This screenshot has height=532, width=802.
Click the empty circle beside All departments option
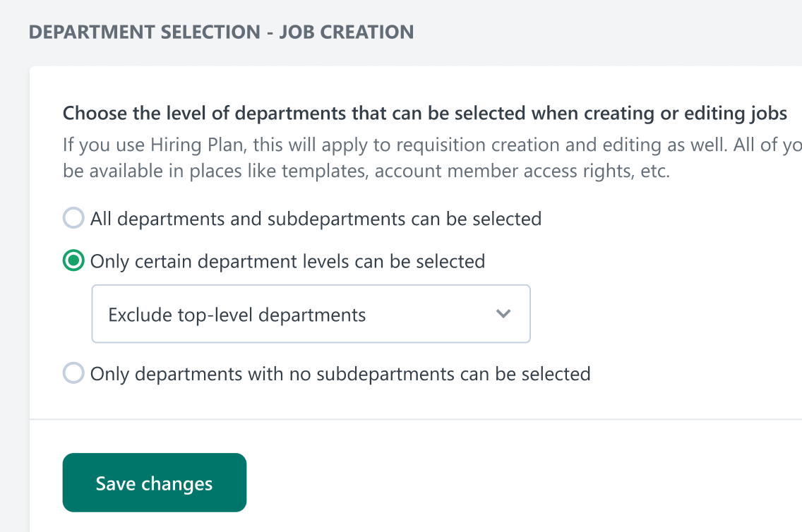73,218
